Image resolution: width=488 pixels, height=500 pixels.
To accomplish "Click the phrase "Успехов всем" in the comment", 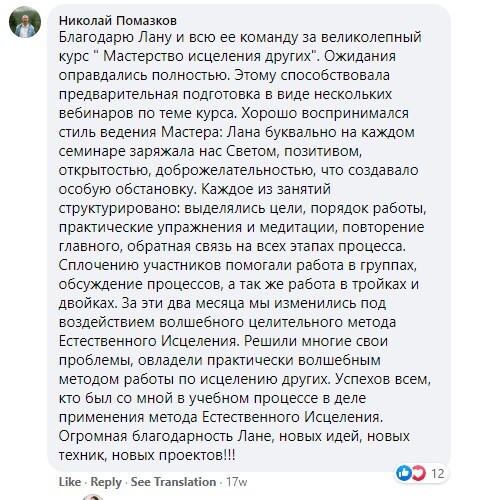I will tap(381, 379).
